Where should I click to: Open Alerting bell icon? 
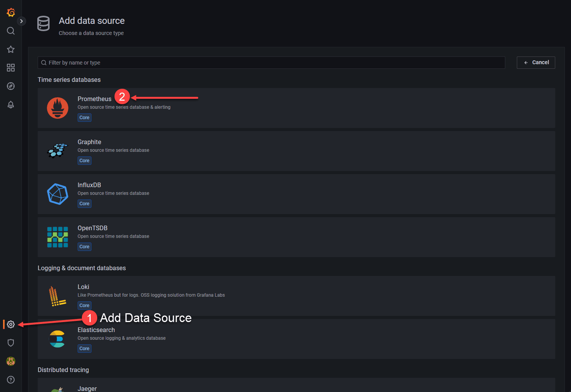coord(11,105)
